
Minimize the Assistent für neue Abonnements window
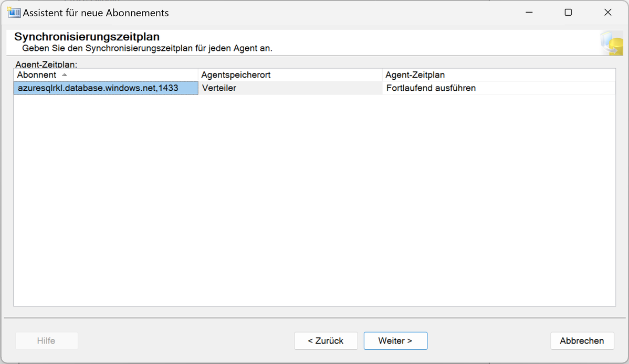[529, 13]
